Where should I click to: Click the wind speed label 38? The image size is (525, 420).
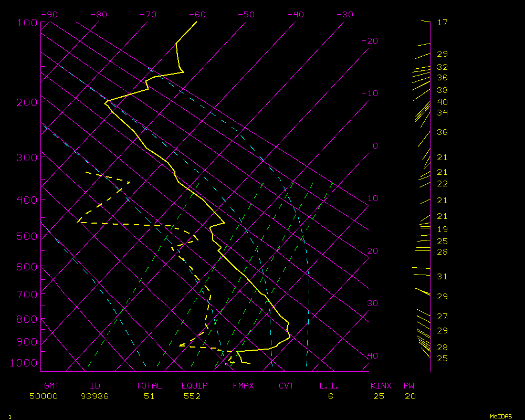click(x=442, y=91)
